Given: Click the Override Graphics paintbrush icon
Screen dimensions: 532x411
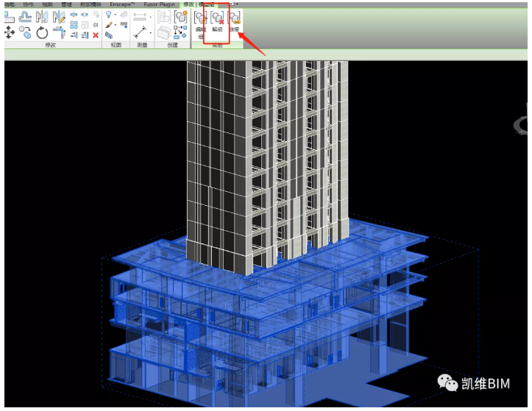Looking at the screenshot, I should (x=109, y=25).
